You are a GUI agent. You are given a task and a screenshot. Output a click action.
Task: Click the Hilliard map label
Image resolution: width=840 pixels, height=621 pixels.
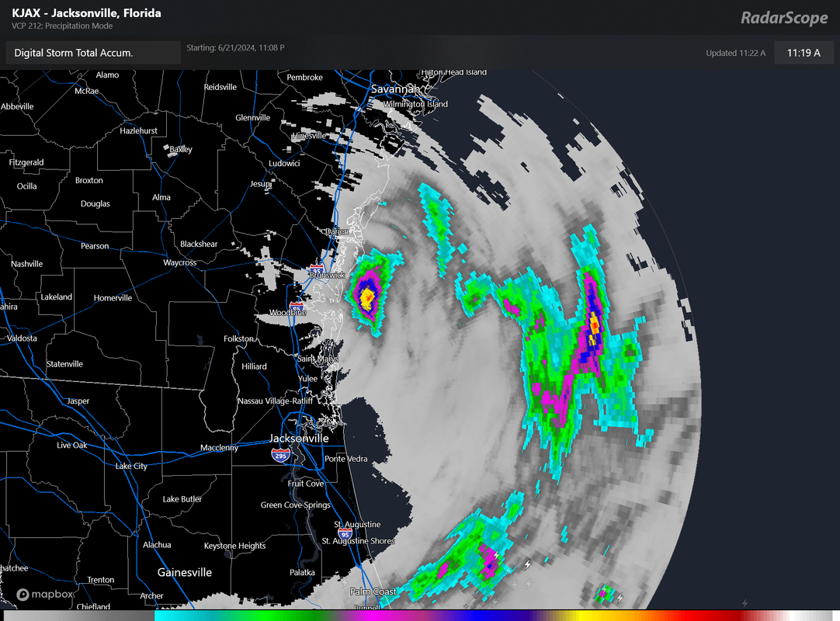[x=254, y=366]
